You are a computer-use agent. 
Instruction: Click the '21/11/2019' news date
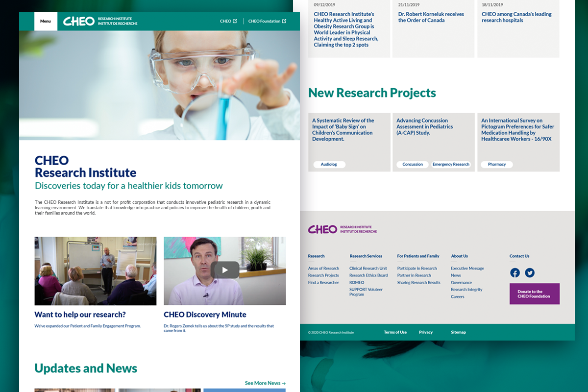coord(409,5)
